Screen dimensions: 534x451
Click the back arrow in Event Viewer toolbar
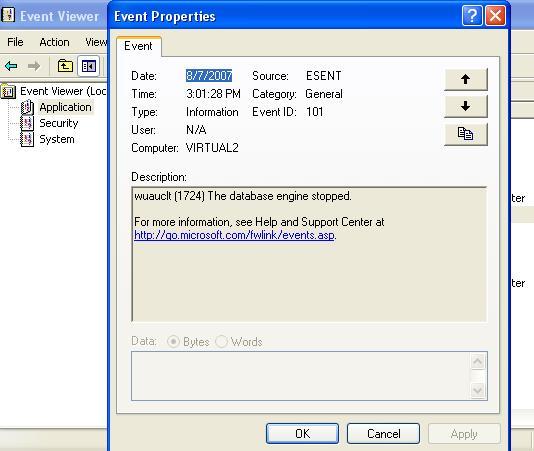click(11, 66)
